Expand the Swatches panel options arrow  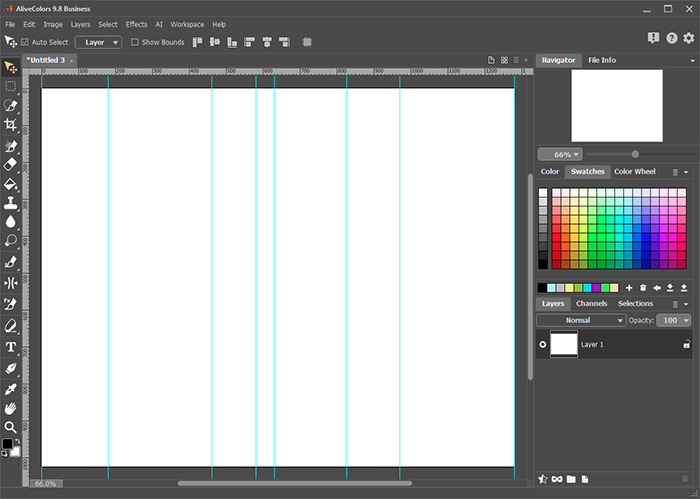click(686, 172)
